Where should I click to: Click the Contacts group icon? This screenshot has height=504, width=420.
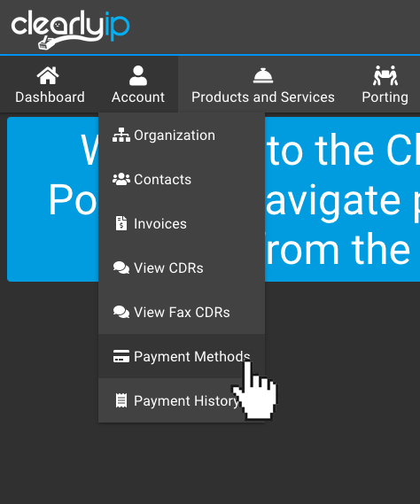click(121, 179)
